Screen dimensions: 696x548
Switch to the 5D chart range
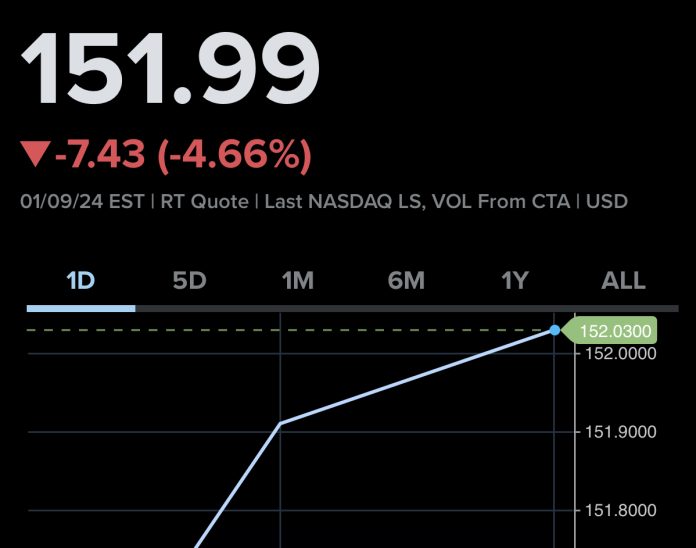(189, 281)
